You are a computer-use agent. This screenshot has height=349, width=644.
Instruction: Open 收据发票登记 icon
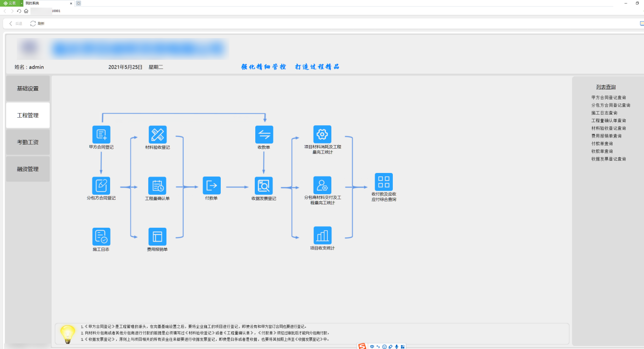264,185
